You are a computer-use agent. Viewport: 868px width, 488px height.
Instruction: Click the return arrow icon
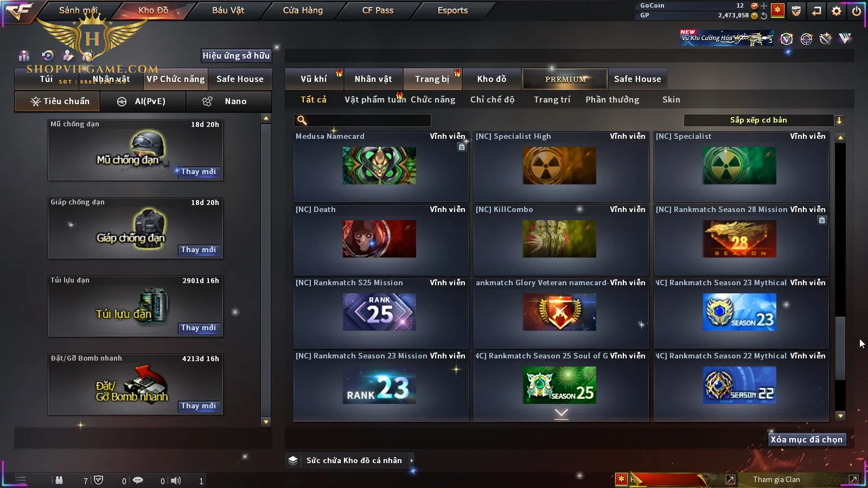pyautogui.click(x=816, y=11)
